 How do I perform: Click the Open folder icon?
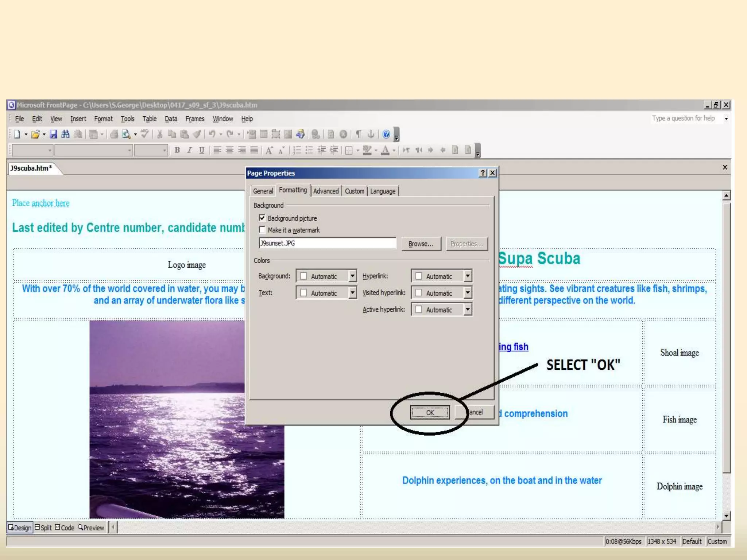pos(35,135)
